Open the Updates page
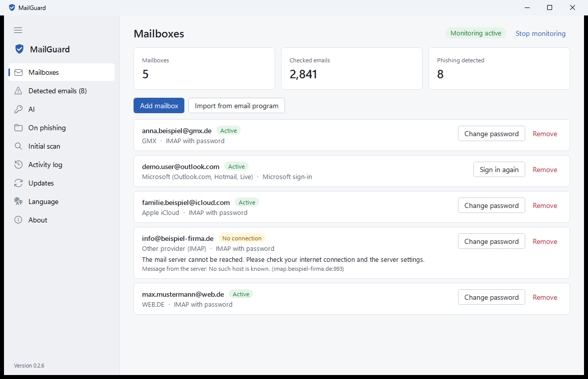The height and width of the screenshot is (379, 588). (x=61, y=183)
